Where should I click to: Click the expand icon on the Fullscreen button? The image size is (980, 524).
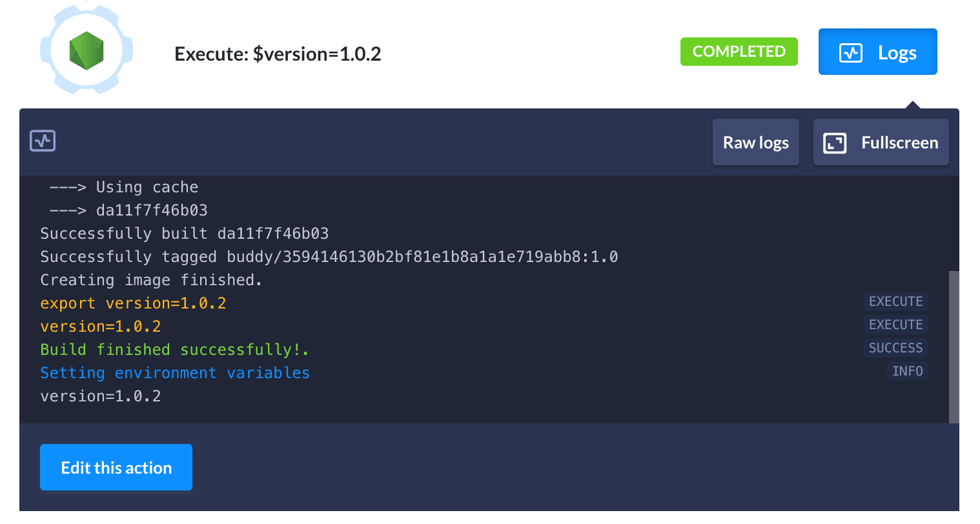pyautogui.click(x=834, y=143)
